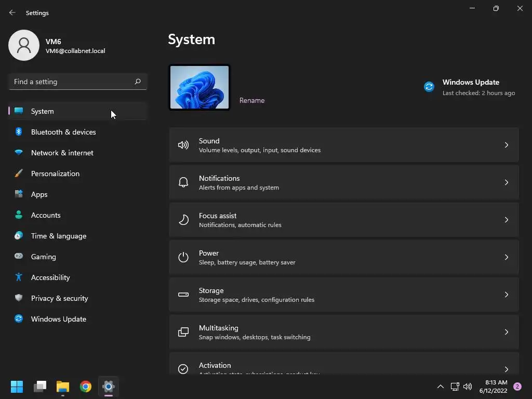Click the search magnifier icon in Find a setting

[x=137, y=82]
